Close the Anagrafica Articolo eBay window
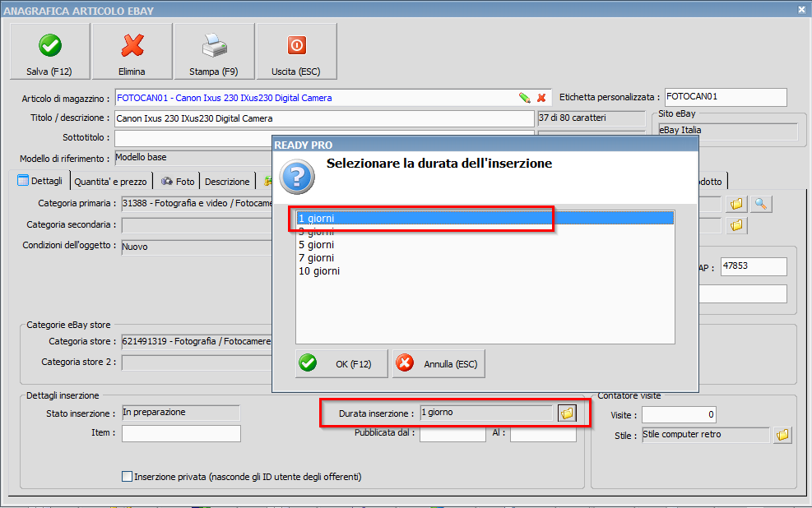Image resolution: width=812 pixels, height=508 pixels. (x=801, y=9)
